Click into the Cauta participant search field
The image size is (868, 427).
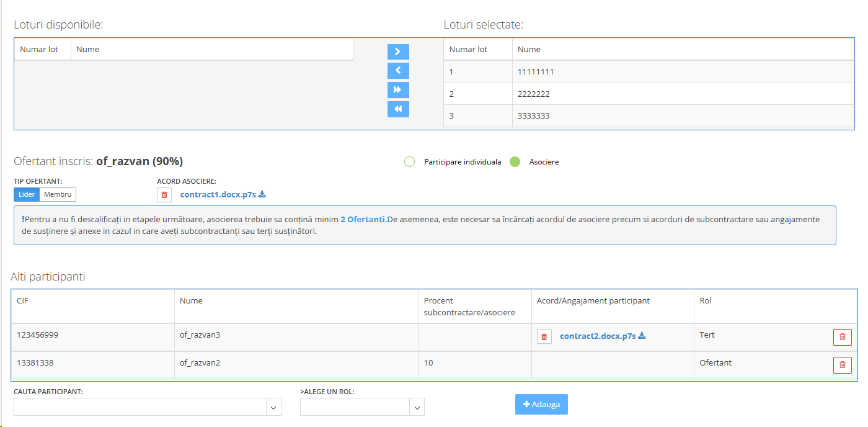140,407
